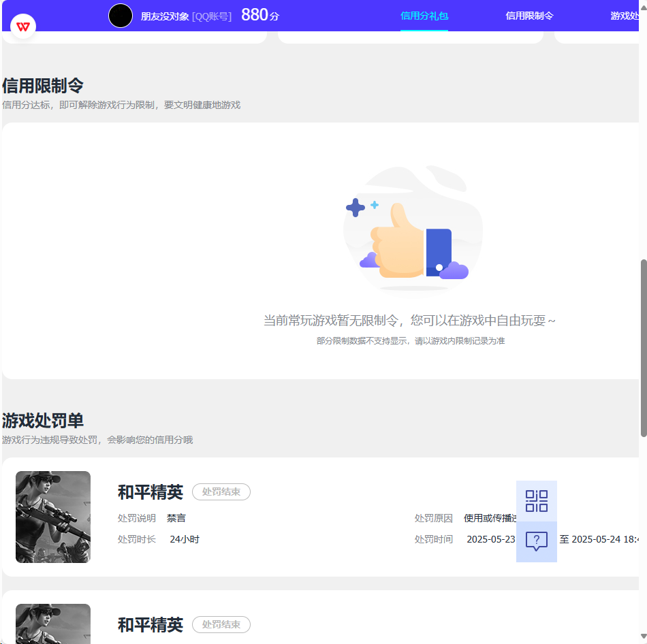Click the second 和平精英 game thumbnail at the bottom
This screenshot has height=644, width=647.
[x=53, y=624]
